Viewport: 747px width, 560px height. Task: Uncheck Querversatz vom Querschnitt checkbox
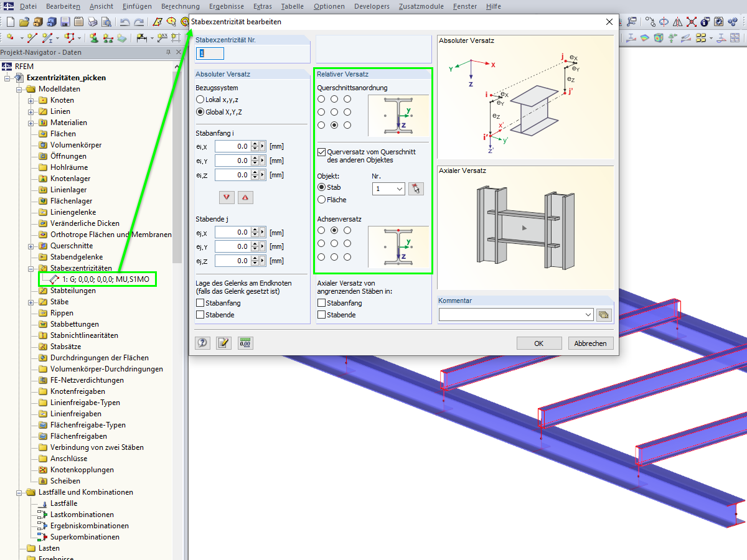(321, 152)
